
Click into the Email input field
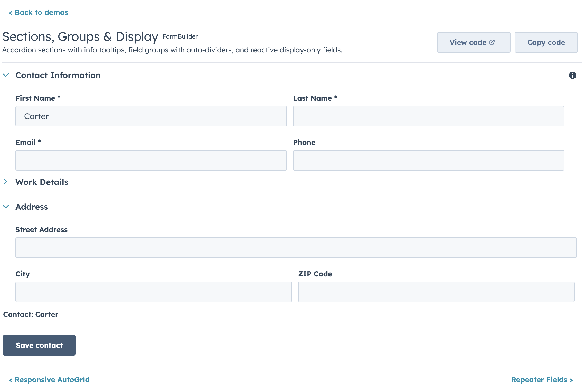click(151, 160)
